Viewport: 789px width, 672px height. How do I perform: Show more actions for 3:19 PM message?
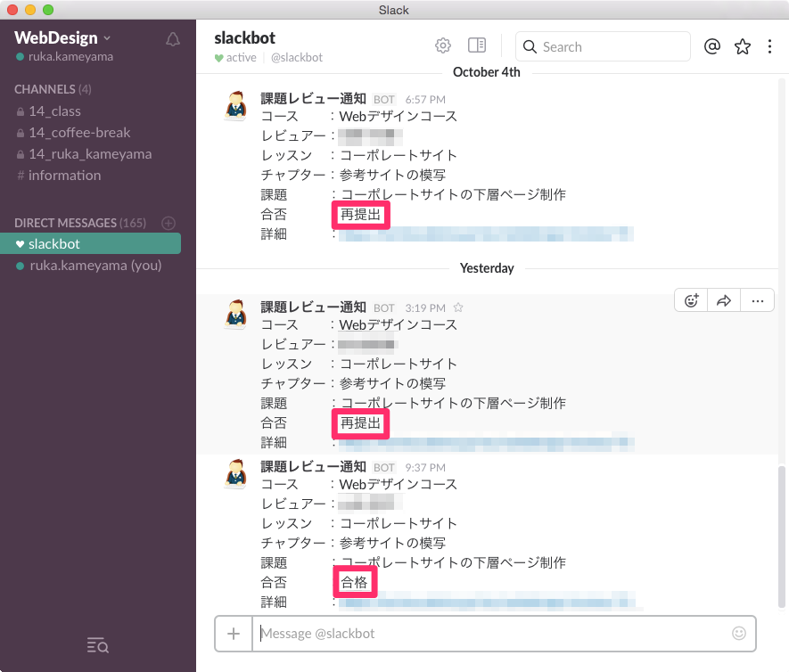coord(757,300)
